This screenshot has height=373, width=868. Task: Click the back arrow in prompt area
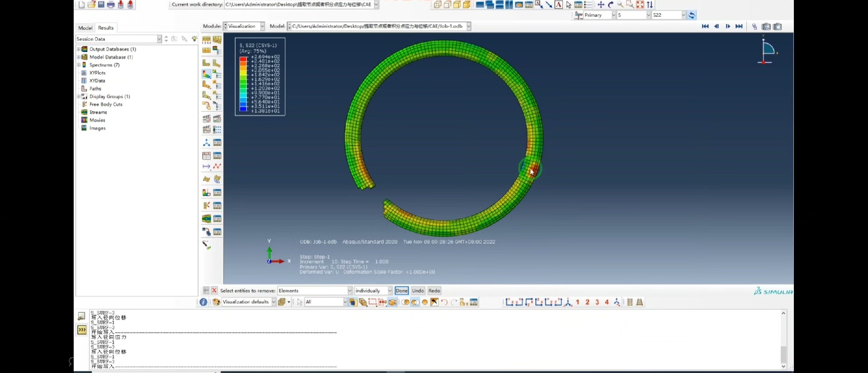click(206, 291)
